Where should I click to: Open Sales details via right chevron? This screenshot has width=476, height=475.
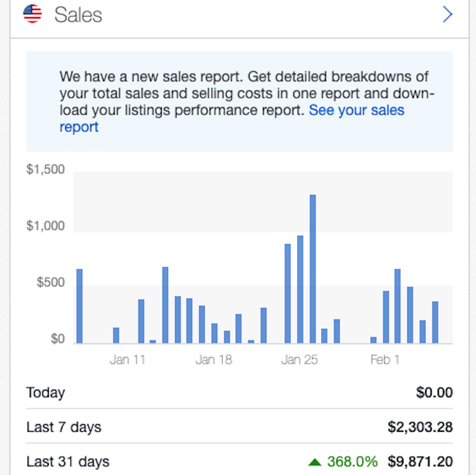point(447,14)
